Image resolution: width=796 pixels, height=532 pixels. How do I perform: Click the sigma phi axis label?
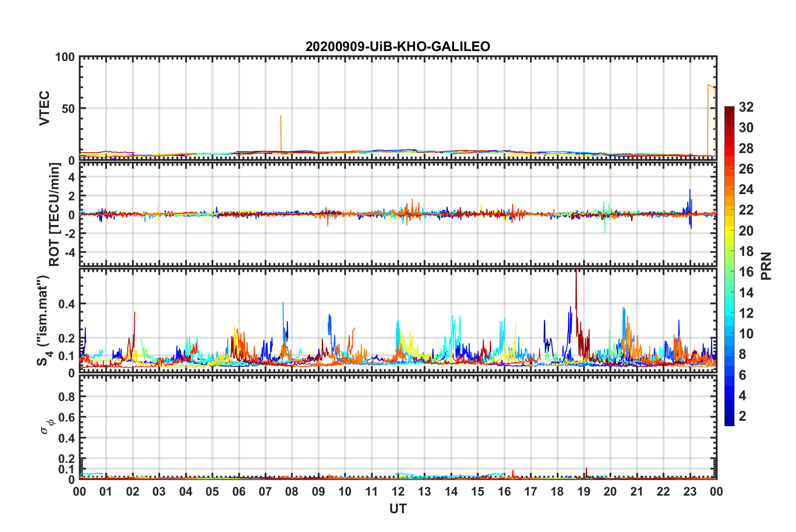click(47, 426)
